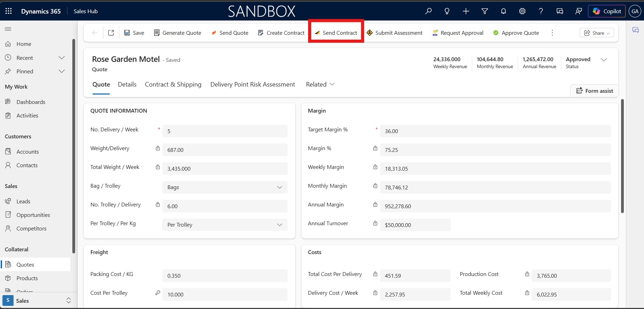Open Contacts in sidebar

coord(35,165)
